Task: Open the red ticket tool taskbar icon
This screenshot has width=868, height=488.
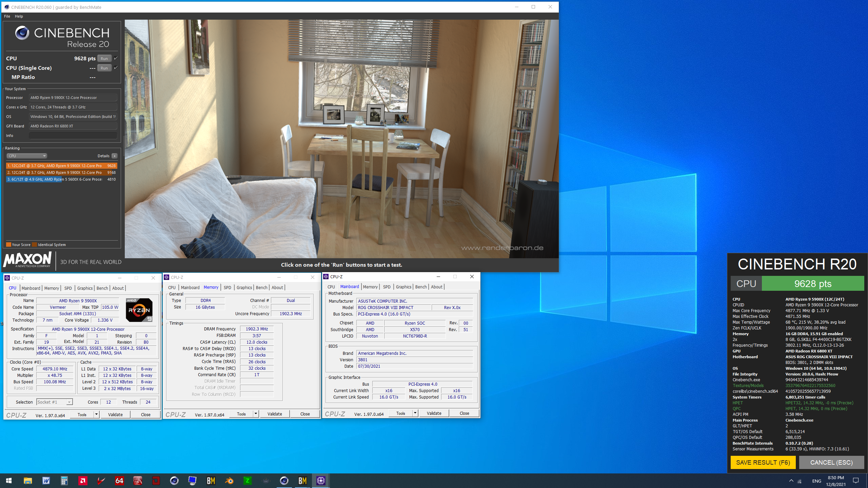Action: point(138,481)
